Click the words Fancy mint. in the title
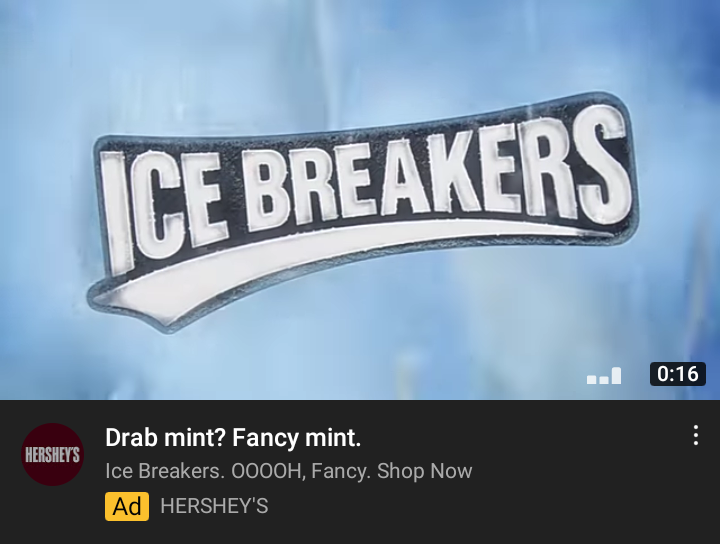The width and height of the screenshot is (720, 544). pos(297,437)
